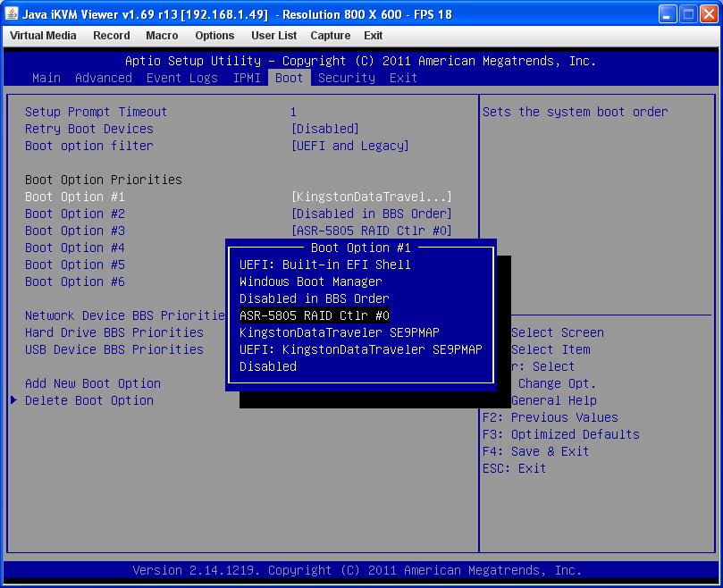Choose the last Disabled entry in popup
The image size is (723, 588).
267,366
